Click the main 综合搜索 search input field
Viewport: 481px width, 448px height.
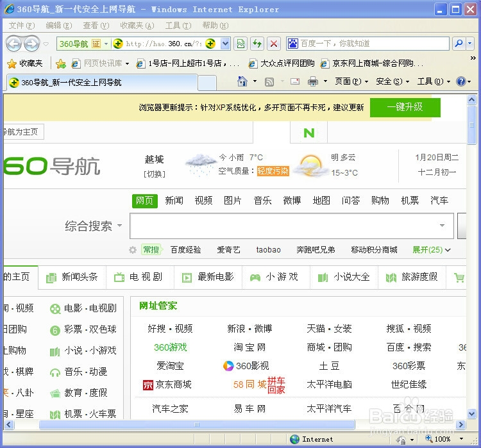pyautogui.click(x=291, y=226)
